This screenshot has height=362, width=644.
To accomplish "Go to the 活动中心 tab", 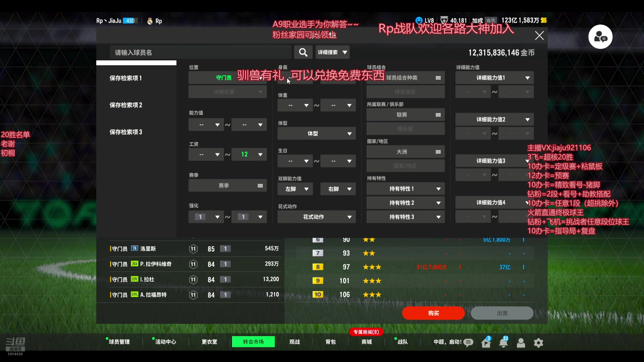I will [x=165, y=342].
